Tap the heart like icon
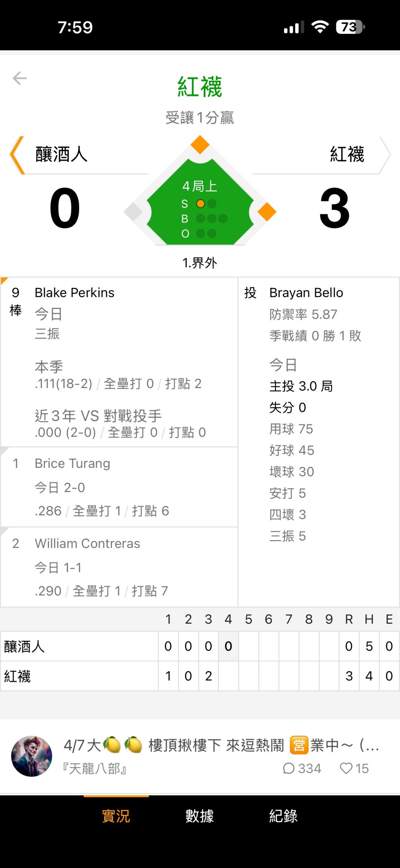 [346, 769]
